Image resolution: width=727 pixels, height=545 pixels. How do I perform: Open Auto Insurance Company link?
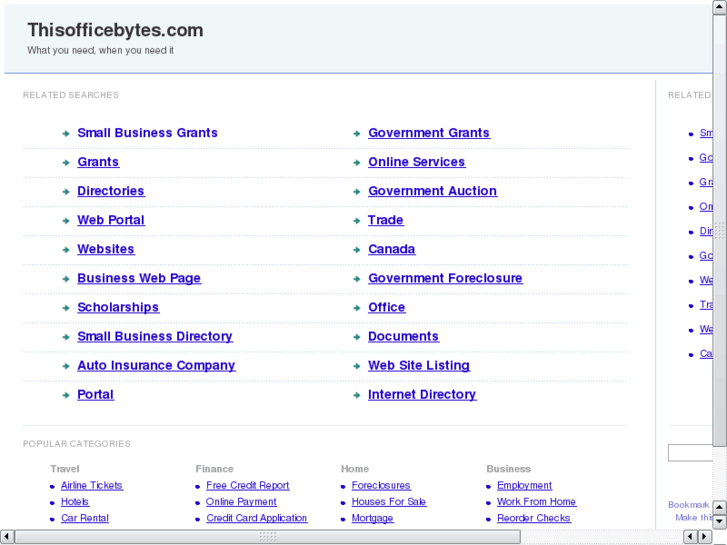[156, 365]
